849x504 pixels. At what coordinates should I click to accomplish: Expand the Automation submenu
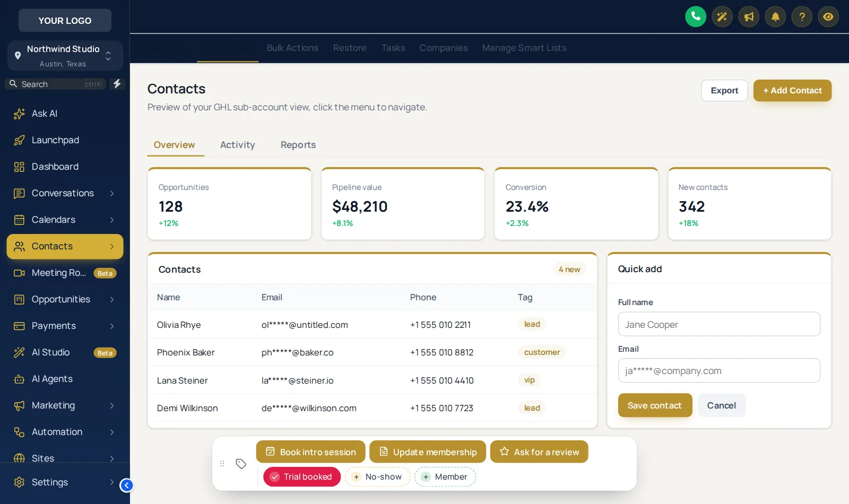pyautogui.click(x=112, y=432)
